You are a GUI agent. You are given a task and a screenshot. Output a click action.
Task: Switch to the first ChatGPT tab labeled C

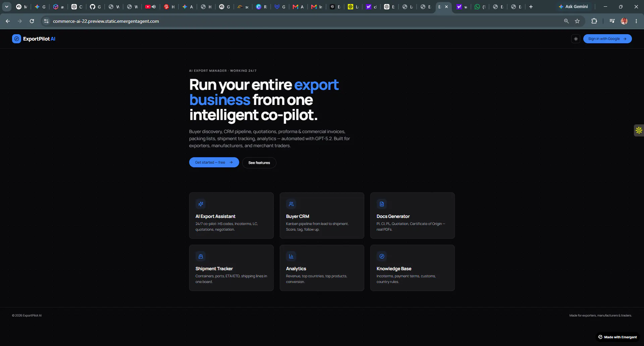click(77, 7)
